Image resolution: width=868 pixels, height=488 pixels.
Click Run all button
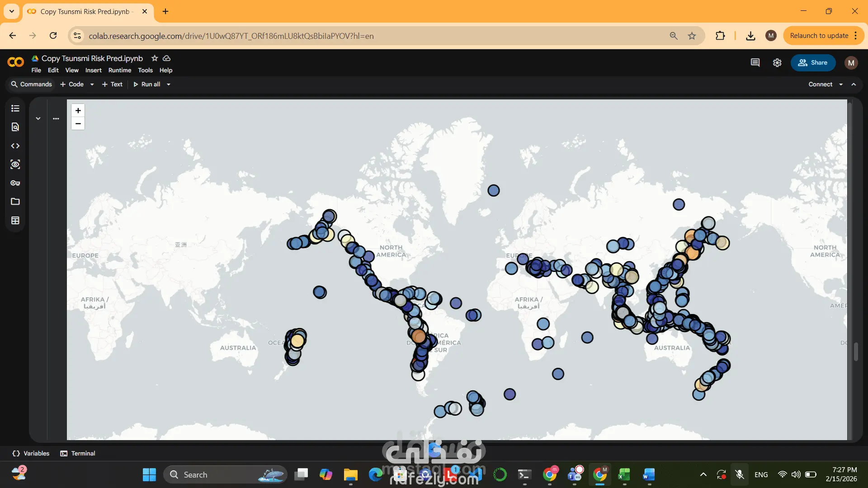click(x=147, y=84)
